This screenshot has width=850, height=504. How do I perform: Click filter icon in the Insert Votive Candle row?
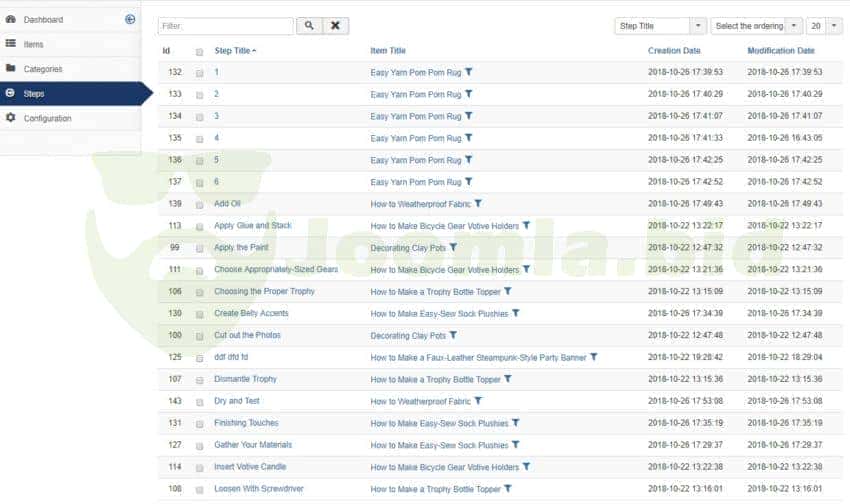526,466
